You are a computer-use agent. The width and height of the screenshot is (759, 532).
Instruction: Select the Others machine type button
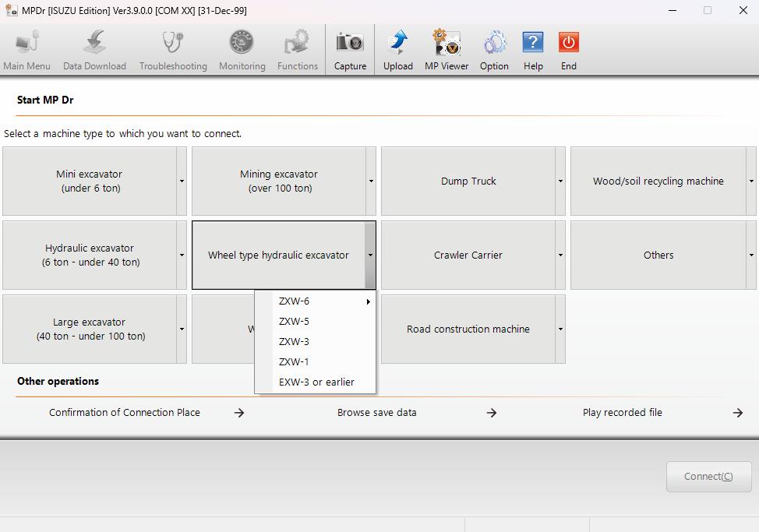click(x=658, y=255)
